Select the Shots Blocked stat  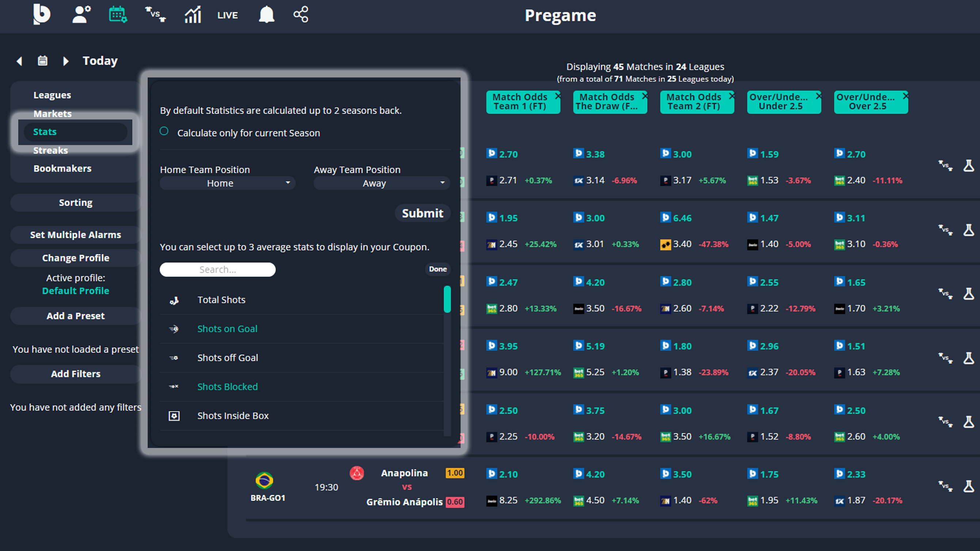[x=227, y=386]
